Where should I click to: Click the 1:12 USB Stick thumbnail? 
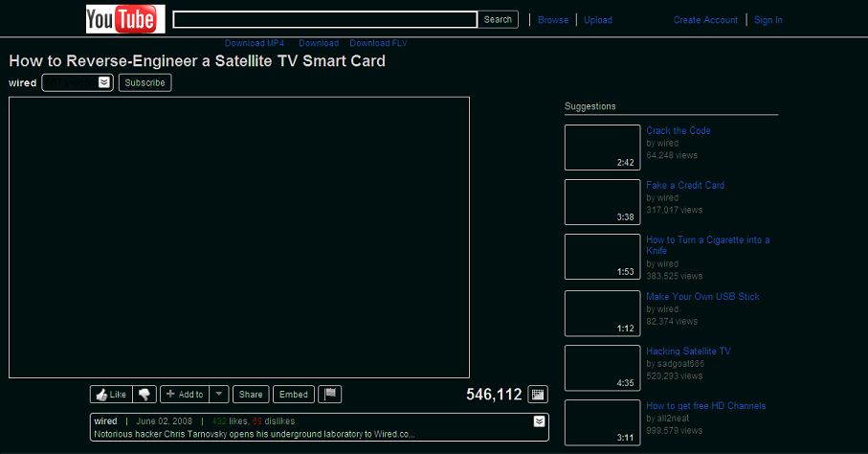point(602,313)
